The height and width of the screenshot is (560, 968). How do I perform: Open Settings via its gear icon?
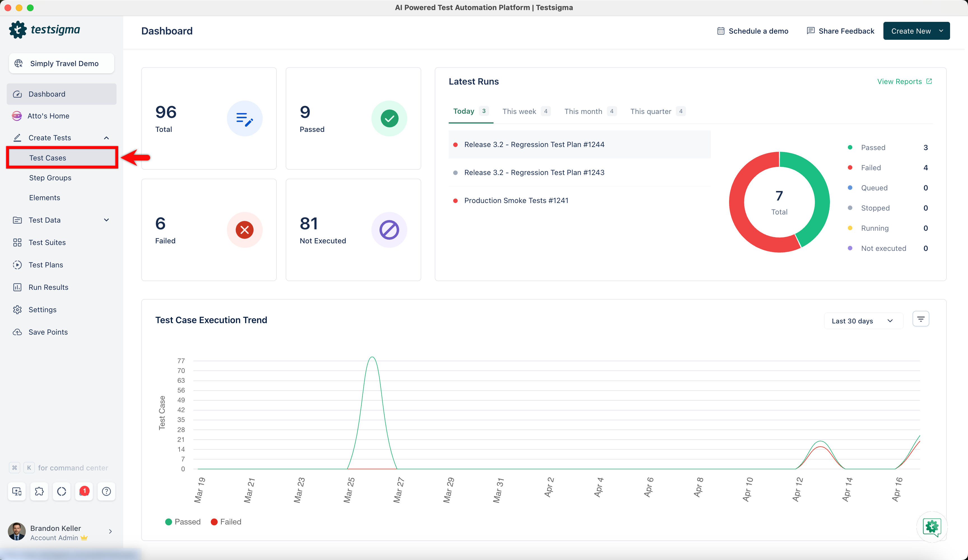click(17, 310)
